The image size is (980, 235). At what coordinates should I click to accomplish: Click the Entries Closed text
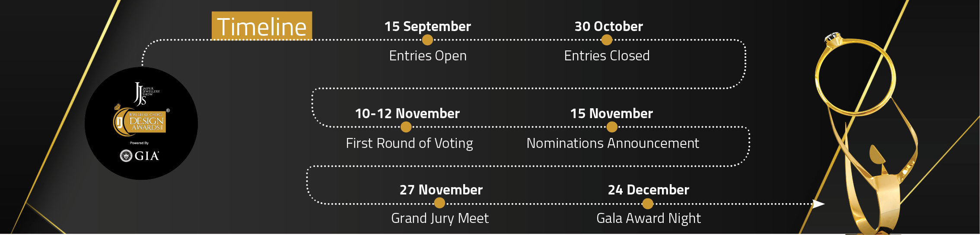tap(607, 56)
